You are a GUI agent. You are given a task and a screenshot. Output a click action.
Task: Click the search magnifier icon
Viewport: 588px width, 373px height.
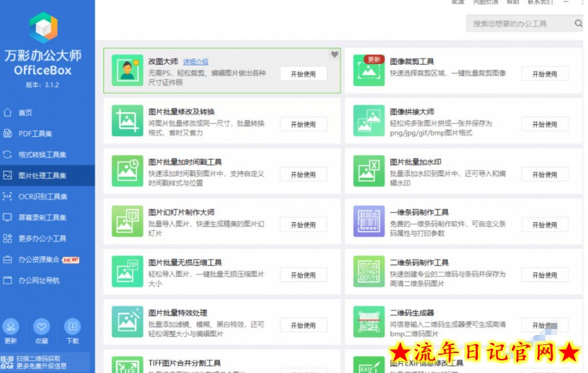point(578,23)
